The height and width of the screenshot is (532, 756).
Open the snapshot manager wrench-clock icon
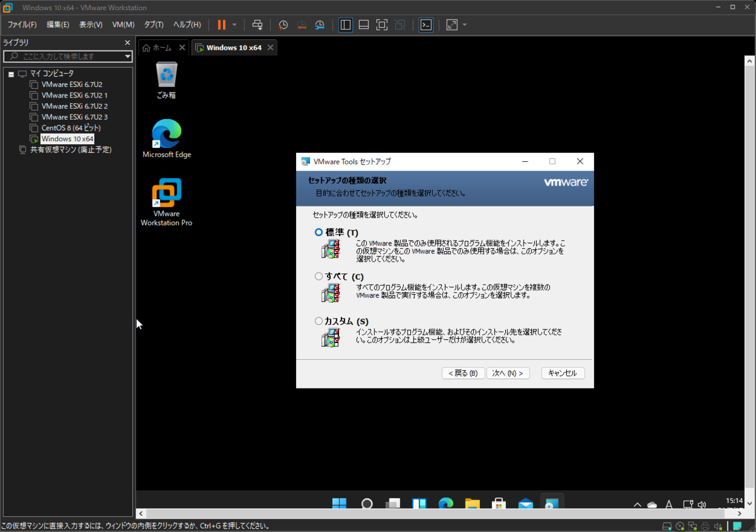tap(320, 25)
